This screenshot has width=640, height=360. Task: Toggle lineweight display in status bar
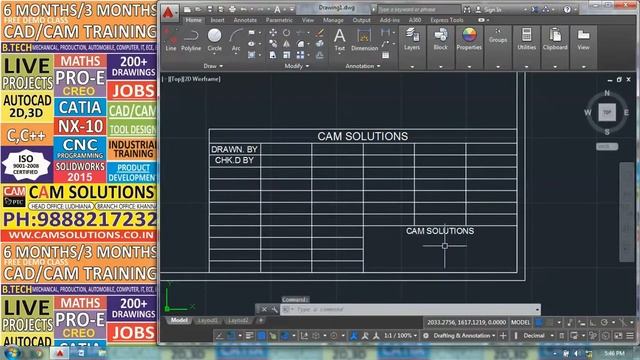[x=249, y=336]
